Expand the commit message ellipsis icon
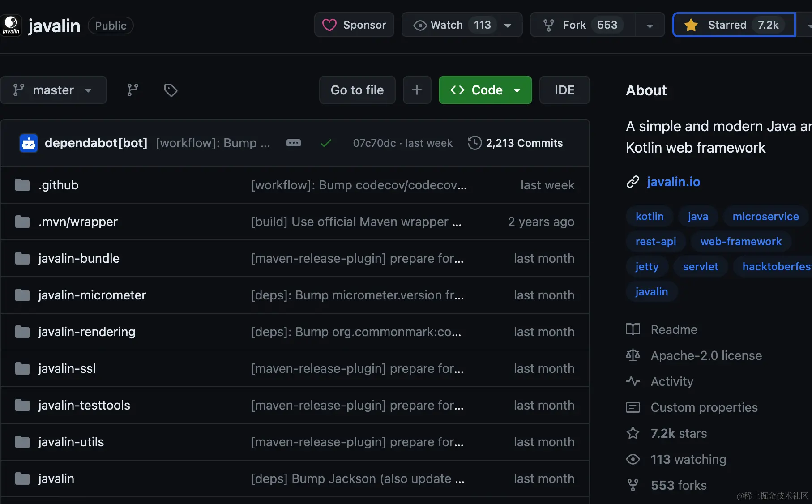 click(x=294, y=143)
